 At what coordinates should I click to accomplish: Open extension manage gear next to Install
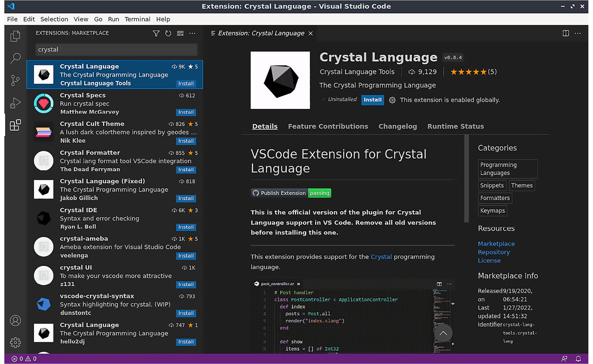pyautogui.click(x=392, y=100)
